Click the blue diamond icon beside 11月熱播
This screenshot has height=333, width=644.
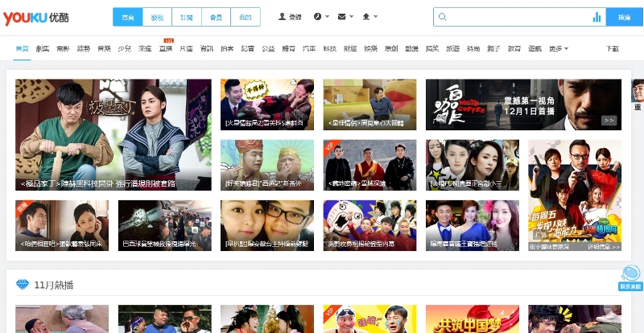point(23,285)
